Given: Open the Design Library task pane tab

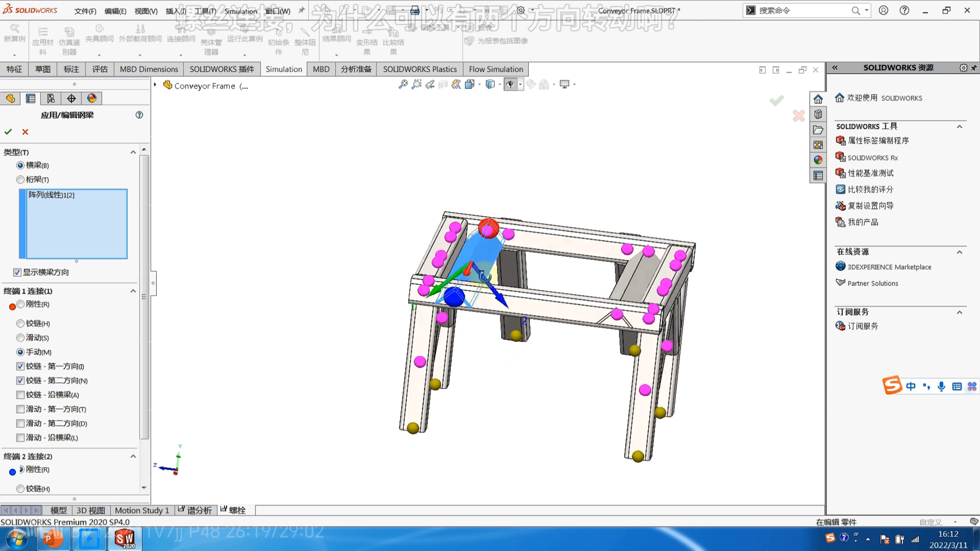Looking at the screenshot, I should tap(818, 114).
